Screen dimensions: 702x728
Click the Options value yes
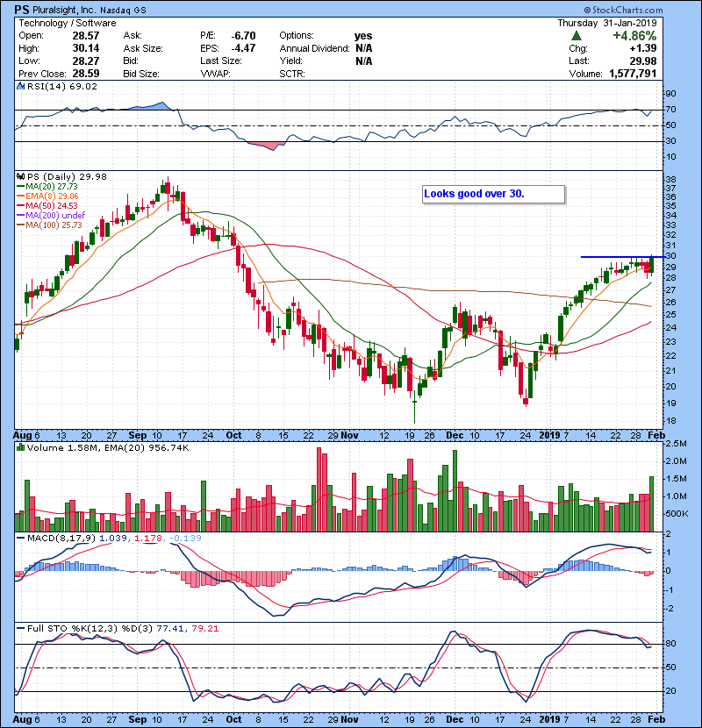[x=363, y=36]
